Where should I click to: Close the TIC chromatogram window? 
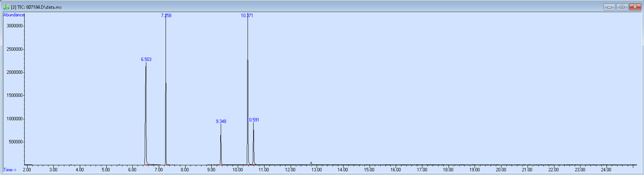(x=635, y=7)
